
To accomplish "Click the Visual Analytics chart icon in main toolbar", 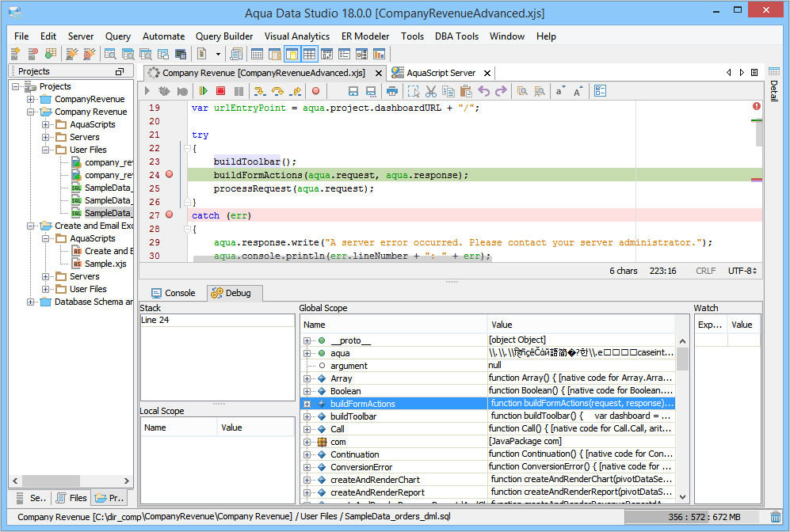I will point(379,53).
